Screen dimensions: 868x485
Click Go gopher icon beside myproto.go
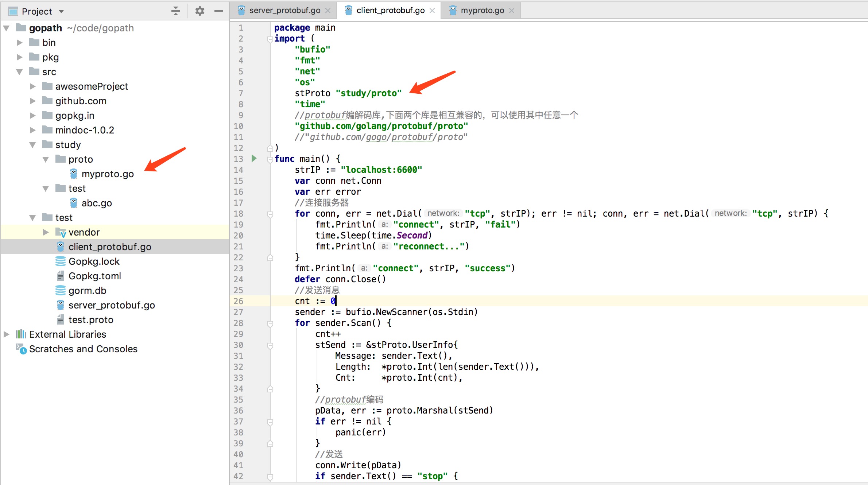pos(74,174)
